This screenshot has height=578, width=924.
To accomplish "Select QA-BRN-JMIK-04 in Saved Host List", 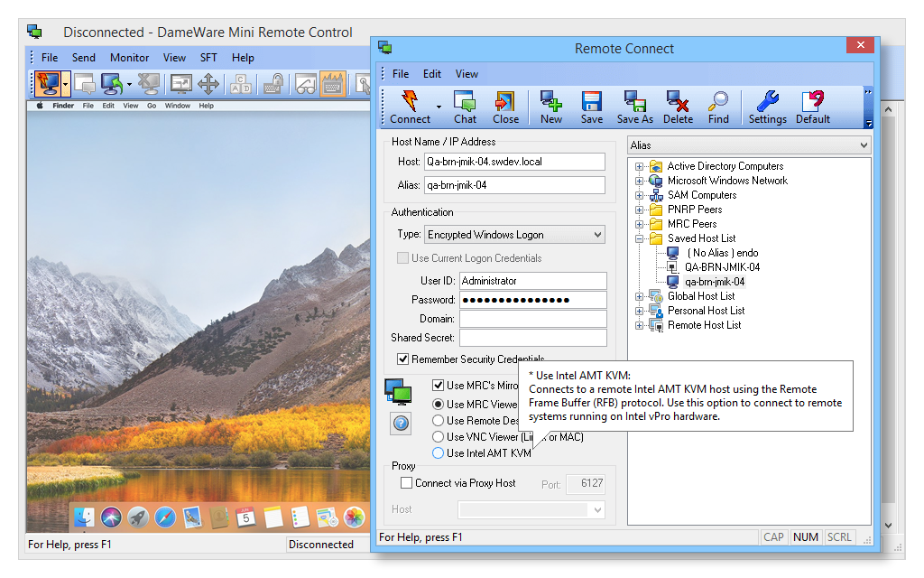I will pyautogui.click(x=722, y=267).
